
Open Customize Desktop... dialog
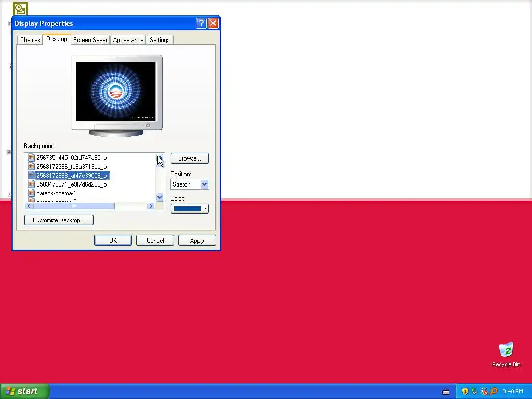point(59,220)
